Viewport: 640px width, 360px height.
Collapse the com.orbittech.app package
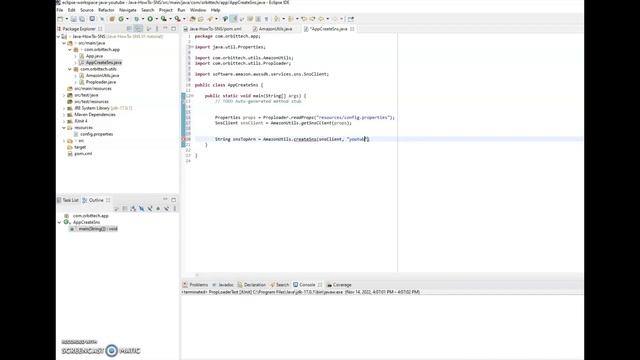pyautogui.click(x=70, y=49)
